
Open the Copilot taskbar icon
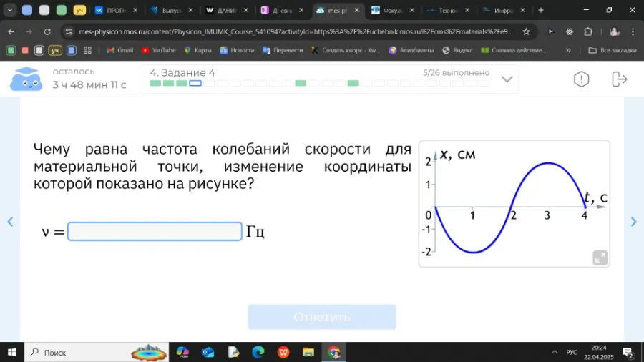(x=182, y=352)
